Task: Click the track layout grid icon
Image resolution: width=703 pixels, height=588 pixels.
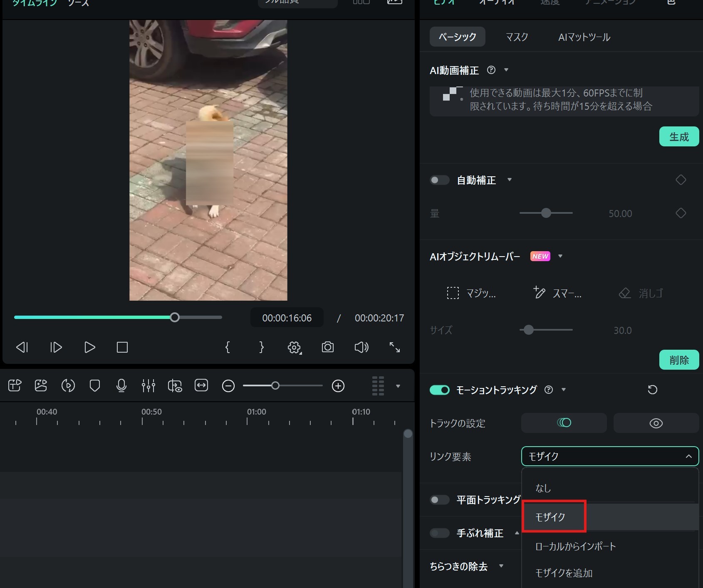Action: [x=378, y=386]
